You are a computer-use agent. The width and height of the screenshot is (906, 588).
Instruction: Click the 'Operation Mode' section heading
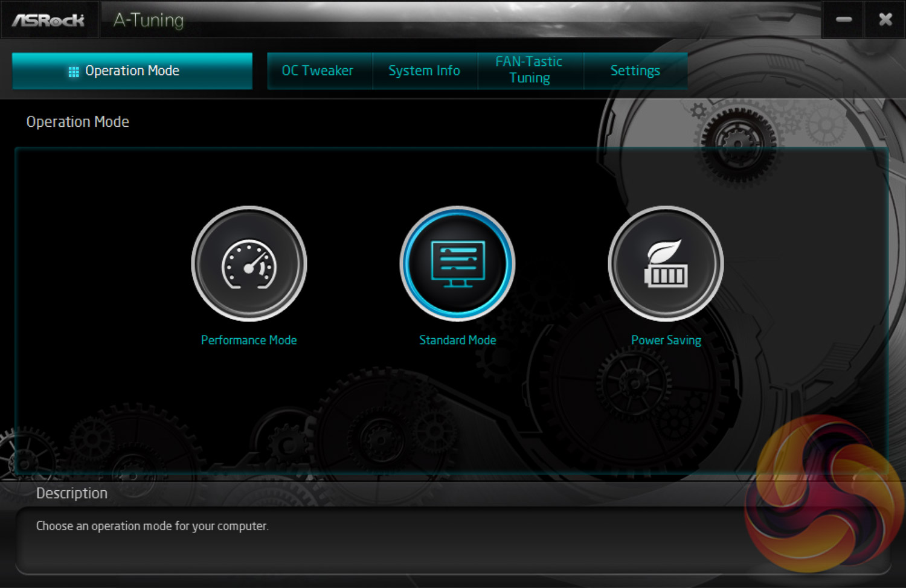point(78,122)
